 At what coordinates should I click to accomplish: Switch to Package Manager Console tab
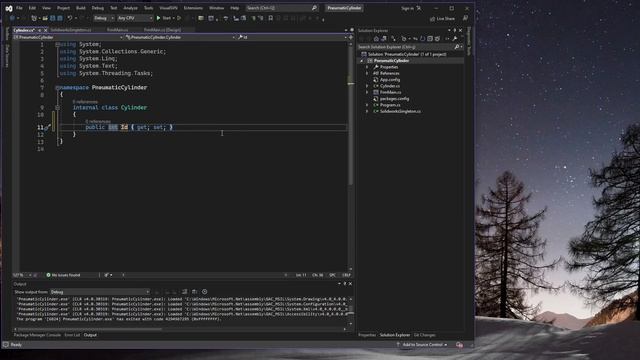[x=37, y=335]
